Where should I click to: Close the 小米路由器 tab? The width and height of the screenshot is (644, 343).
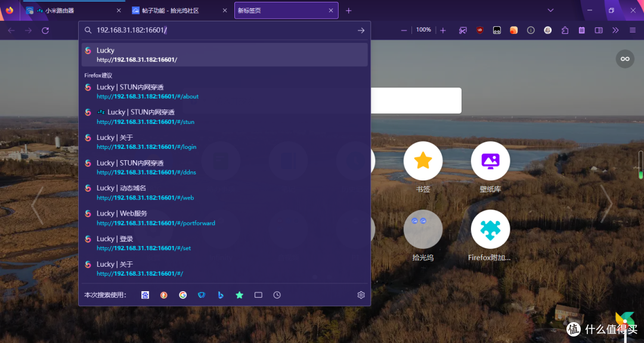tap(119, 11)
